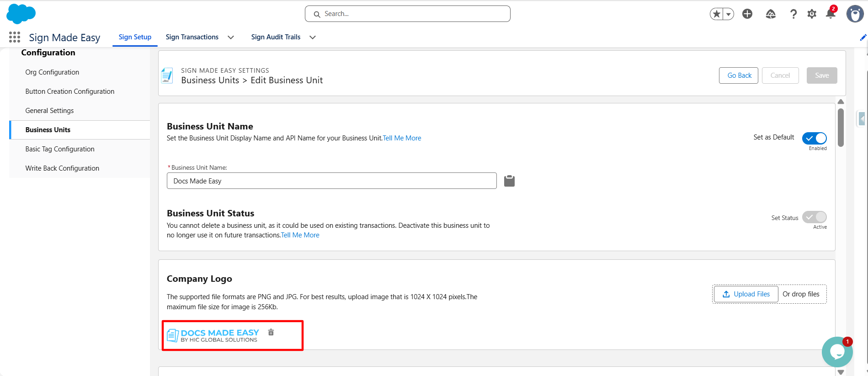Screen dimensions: 868x376
Task: Click the Company Logo heading
Action: [199, 279]
